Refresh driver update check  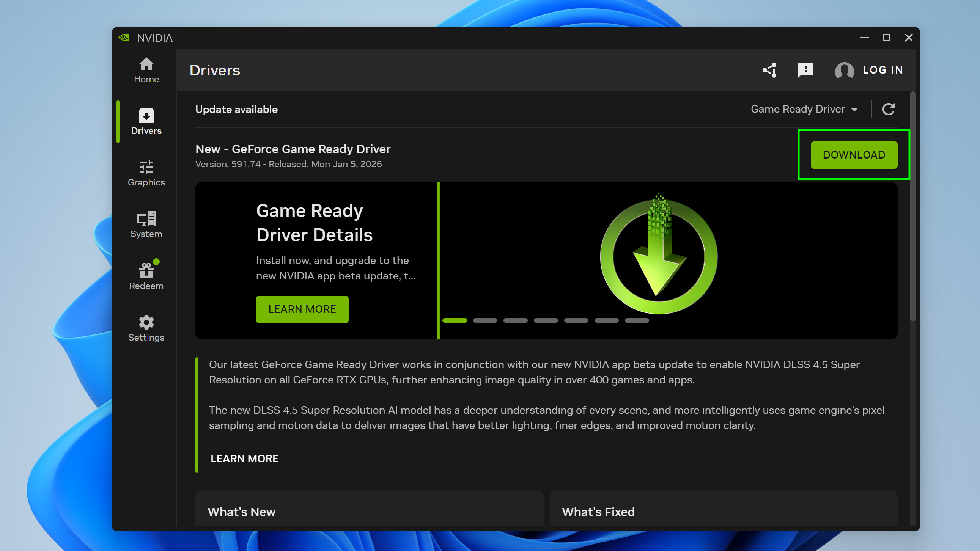(888, 110)
